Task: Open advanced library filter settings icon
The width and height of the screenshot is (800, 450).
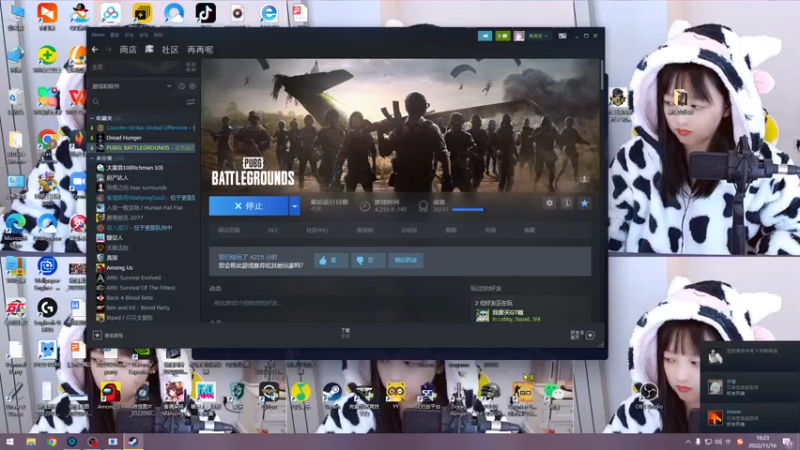Action: (x=191, y=102)
